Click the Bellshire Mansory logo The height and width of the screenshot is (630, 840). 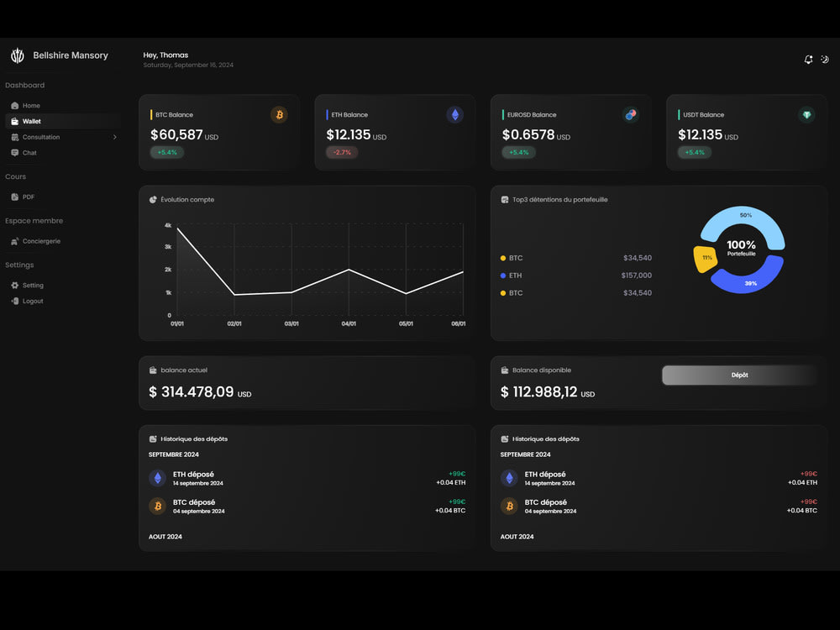[17, 55]
